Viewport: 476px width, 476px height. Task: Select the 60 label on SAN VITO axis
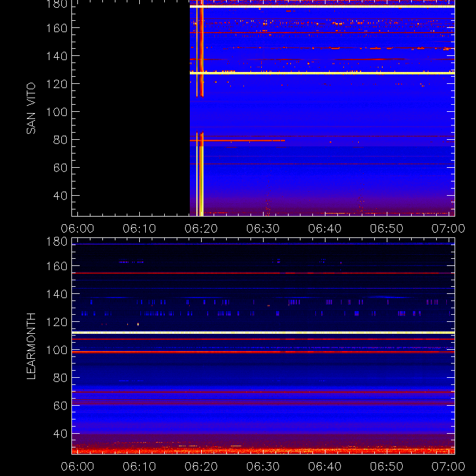pos(60,168)
